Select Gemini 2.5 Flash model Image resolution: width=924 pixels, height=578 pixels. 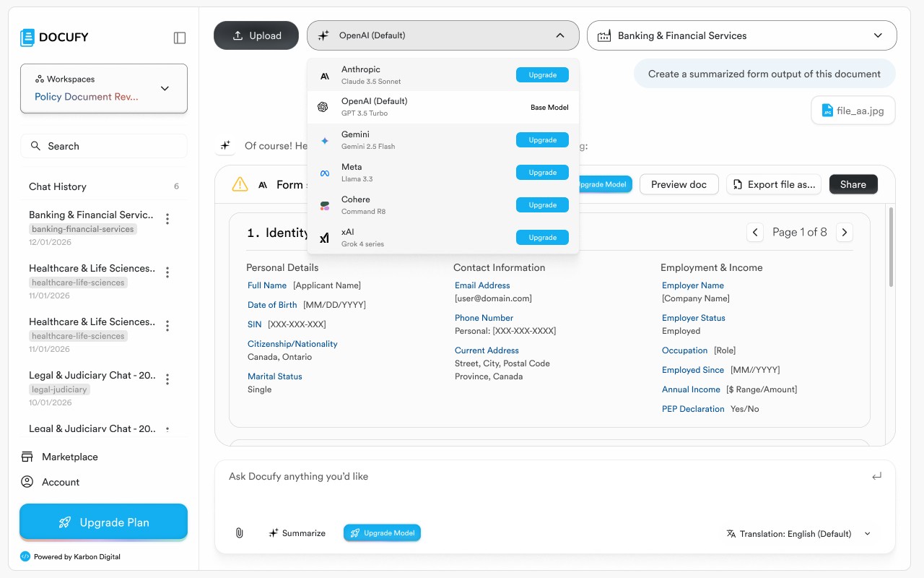(443, 140)
